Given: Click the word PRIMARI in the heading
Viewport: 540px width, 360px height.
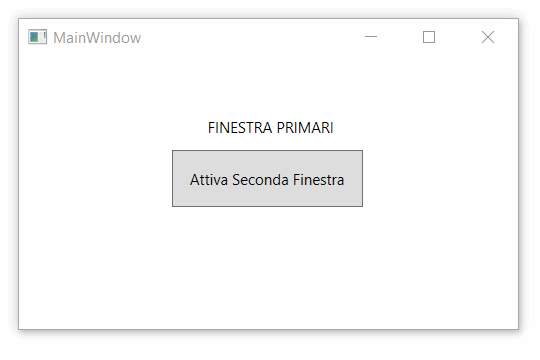Looking at the screenshot, I should [x=305, y=128].
